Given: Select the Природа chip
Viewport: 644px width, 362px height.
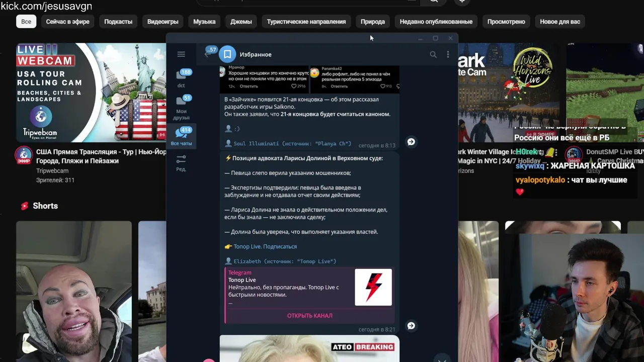Looking at the screenshot, I should [373, 22].
